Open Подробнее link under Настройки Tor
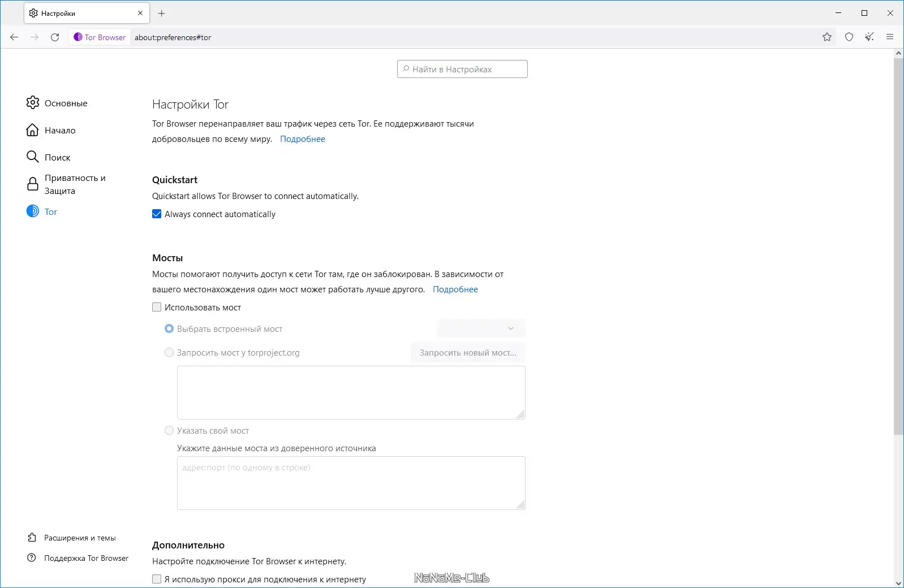The image size is (904, 588). click(x=303, y=139)
